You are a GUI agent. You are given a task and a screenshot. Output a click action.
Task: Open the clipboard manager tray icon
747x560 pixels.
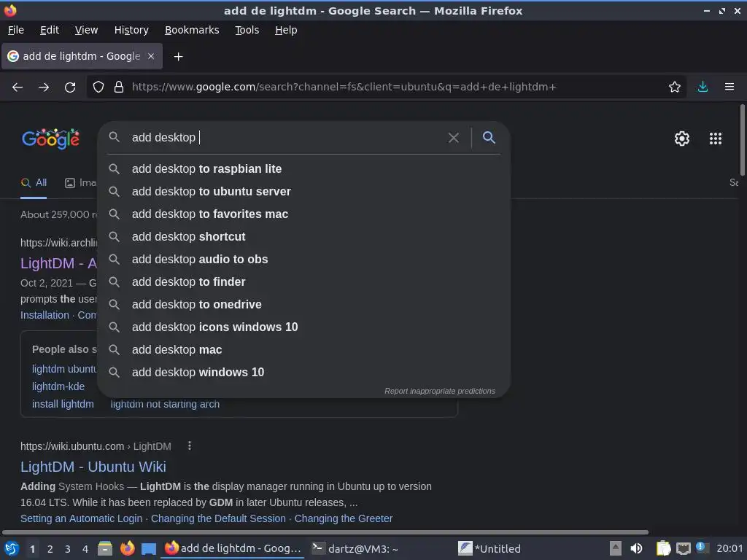[663, 548]
